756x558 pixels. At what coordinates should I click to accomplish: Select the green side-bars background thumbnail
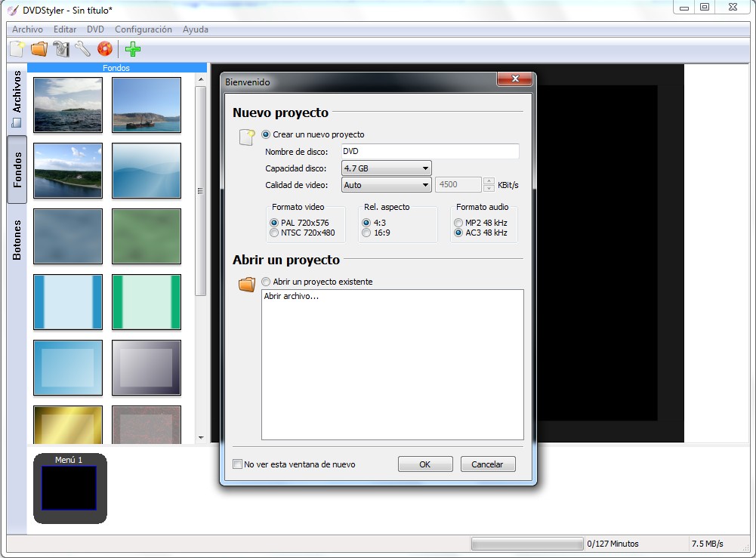[147, 302]
